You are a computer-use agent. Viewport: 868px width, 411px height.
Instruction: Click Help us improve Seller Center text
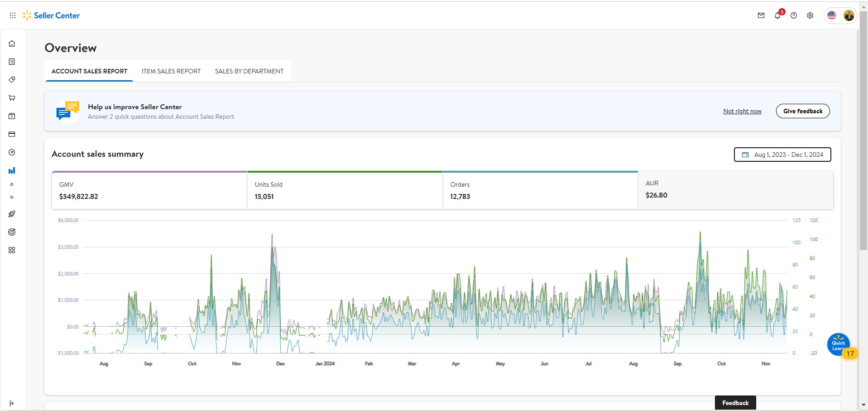(x=135, y=107)
